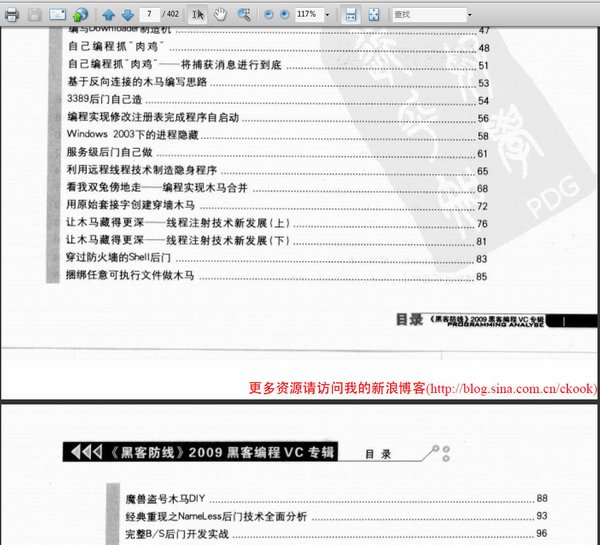Click the entry Windows 2003下的进程隐藏
Viewport: 600px width, 545px height.
pyautogui.click(x=133, y=134)
